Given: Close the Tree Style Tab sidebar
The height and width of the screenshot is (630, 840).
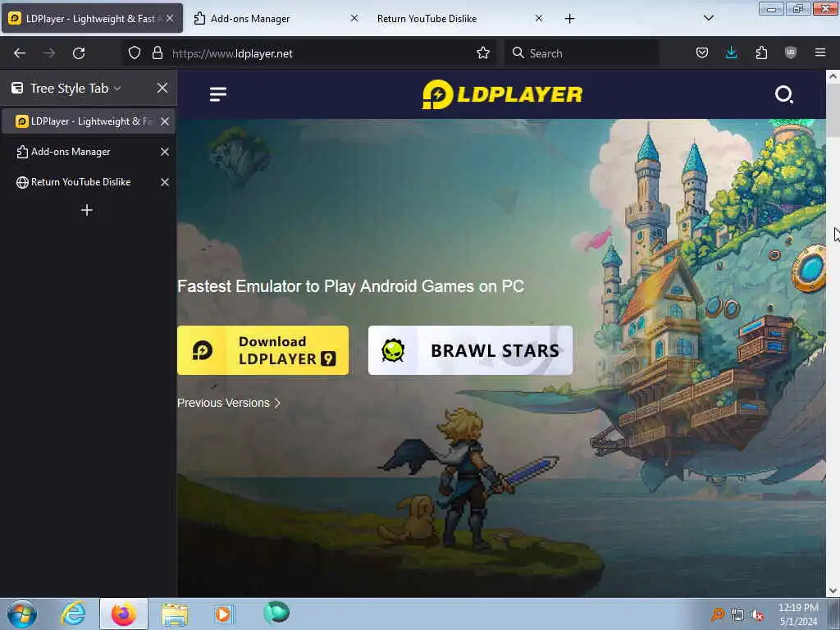Looking at the screenshot, I should [x=162, y=88].
